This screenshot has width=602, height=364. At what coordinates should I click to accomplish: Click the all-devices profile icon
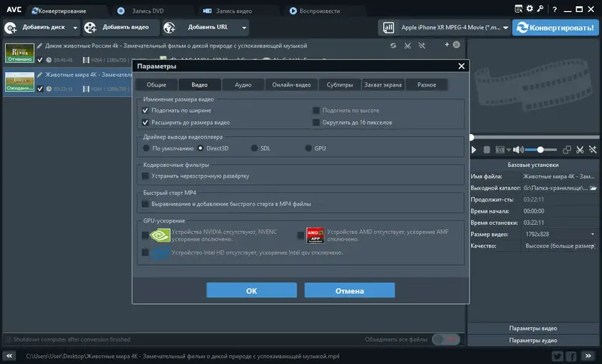(x=388, y=27)
